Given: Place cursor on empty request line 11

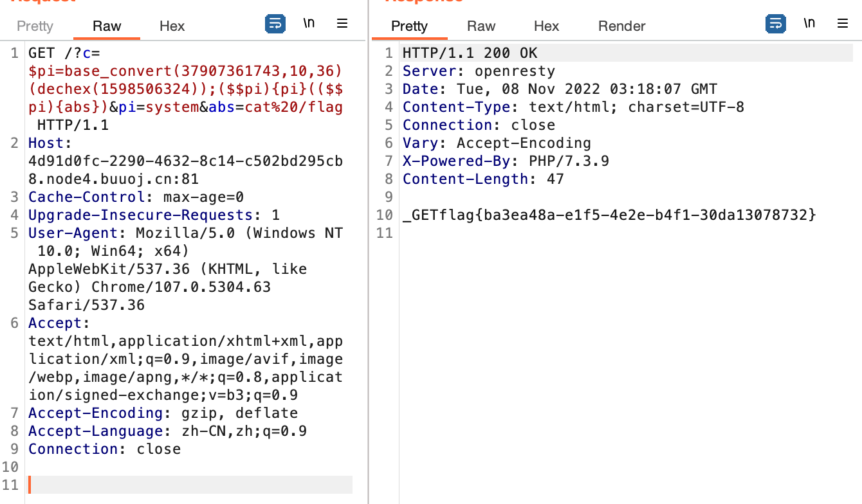Looking at the screenshot, I should coord(190,485).
